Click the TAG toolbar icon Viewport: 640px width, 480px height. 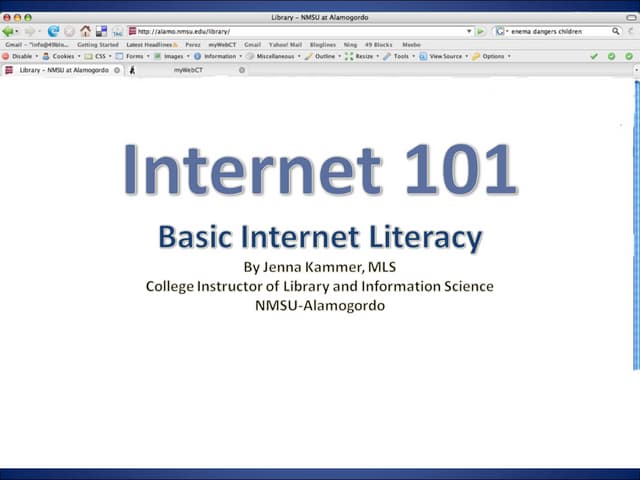pyautogui.click(x=117, y=31)
